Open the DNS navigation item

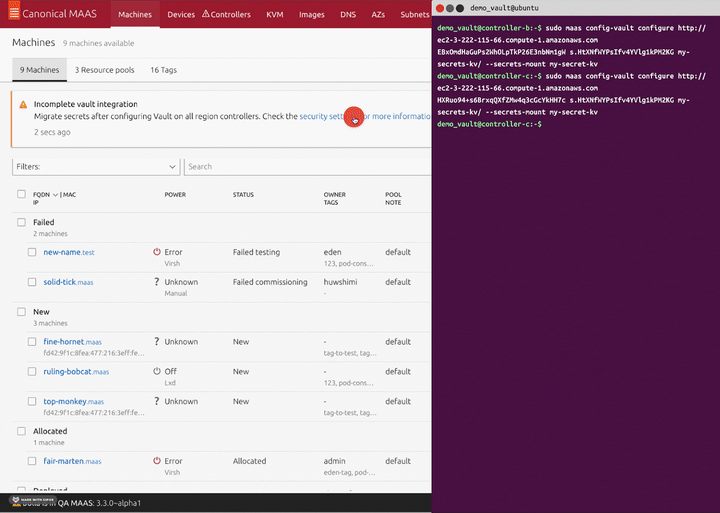point(348,14)
